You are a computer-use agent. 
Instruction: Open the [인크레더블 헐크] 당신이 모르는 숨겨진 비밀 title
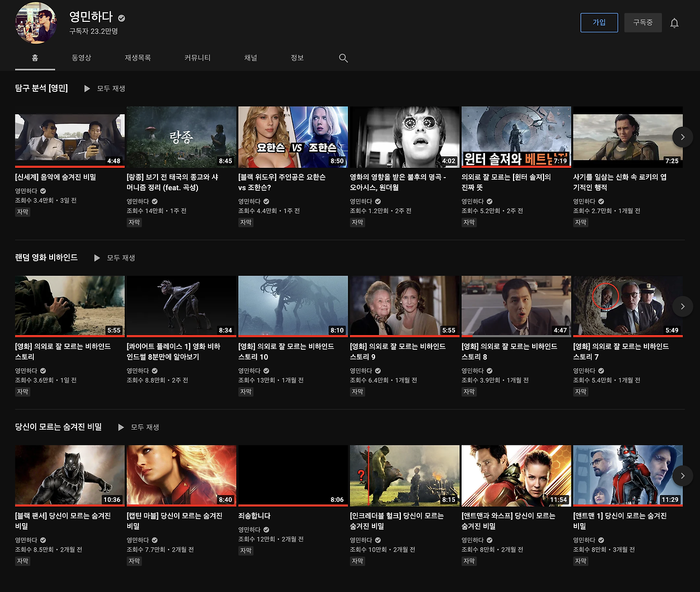click(397, 521)
